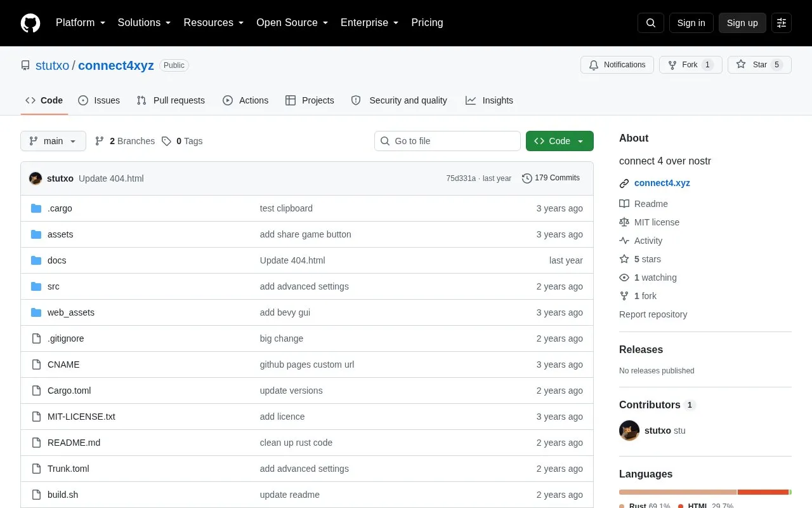The image size is (812, 508).
Task: Expand the Platform menu in header
Action: (x=81, y=23)
